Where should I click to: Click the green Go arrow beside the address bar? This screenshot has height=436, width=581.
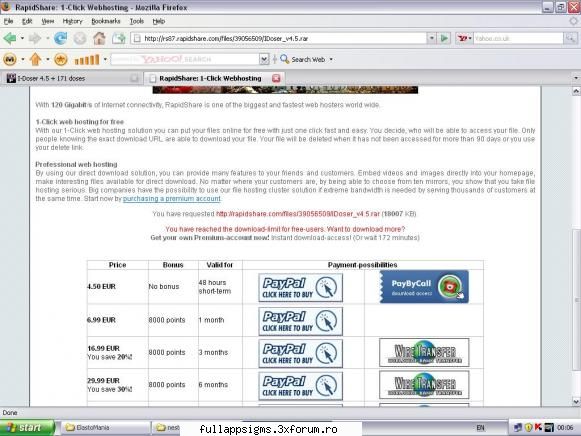[444, 38]
